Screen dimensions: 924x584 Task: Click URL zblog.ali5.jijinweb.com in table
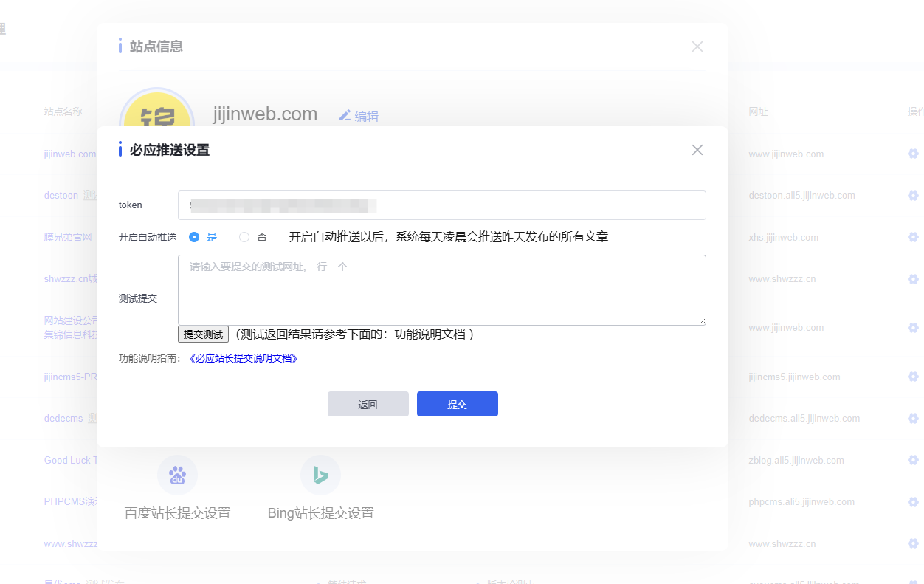click(796, 460)
